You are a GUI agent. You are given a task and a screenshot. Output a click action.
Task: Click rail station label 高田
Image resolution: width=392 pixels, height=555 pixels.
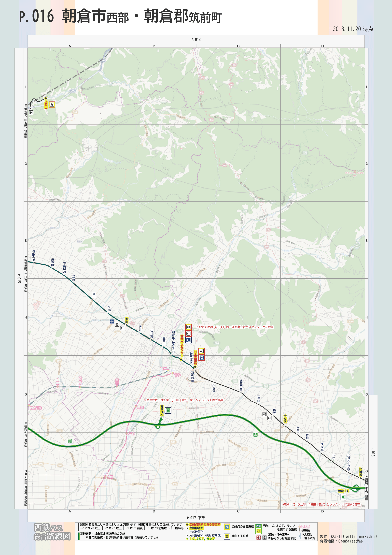117,381
